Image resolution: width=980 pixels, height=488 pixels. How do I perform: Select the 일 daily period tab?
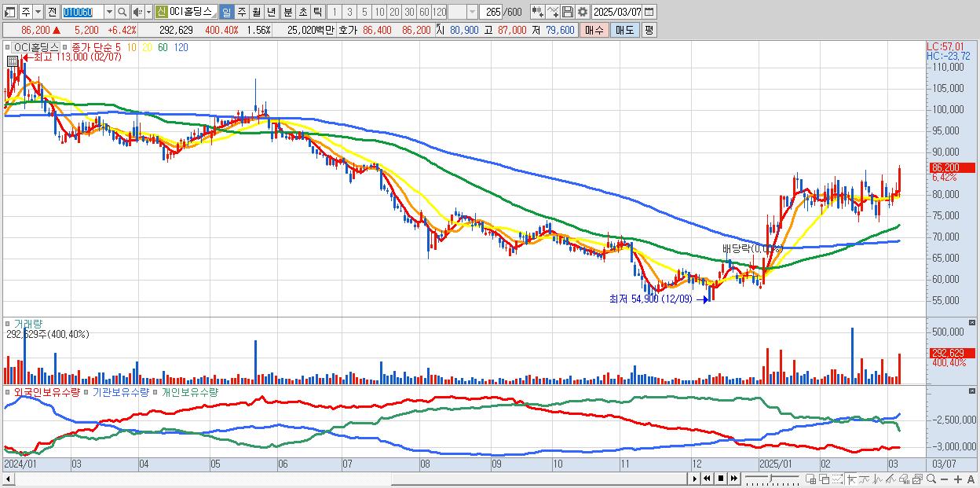(226, 13)
